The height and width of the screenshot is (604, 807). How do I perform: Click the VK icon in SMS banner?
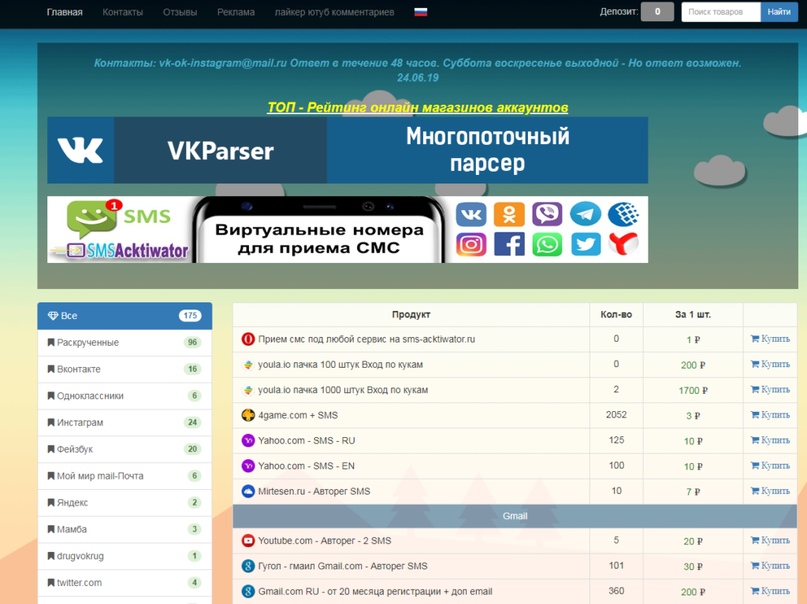click(x=471, y=214)
